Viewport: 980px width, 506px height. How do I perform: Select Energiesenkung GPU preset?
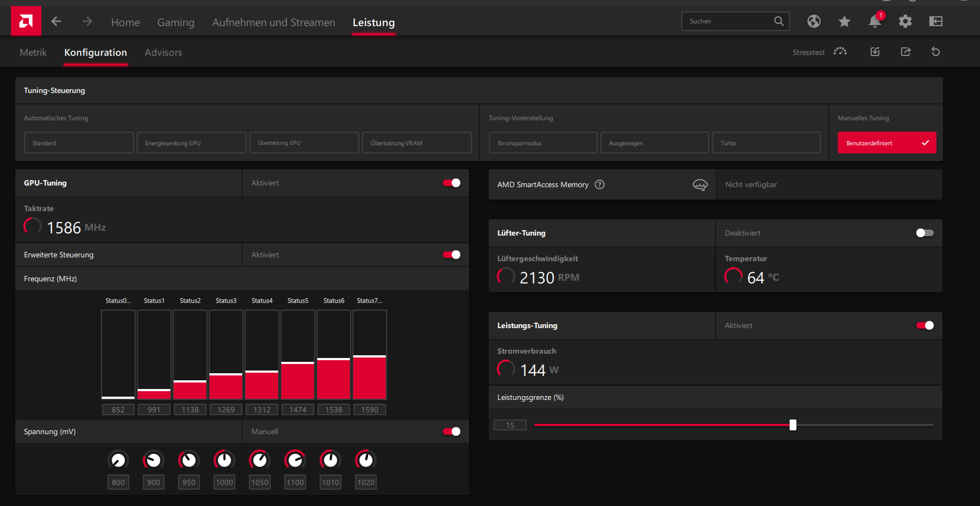[192, 143]
